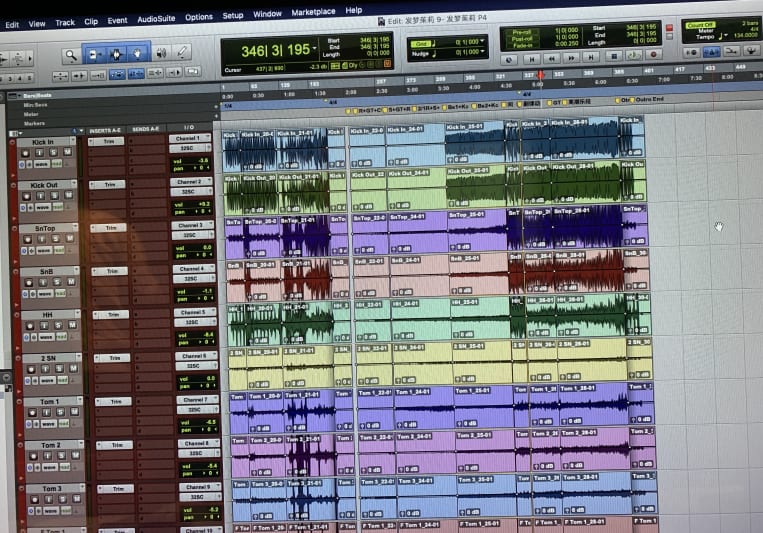Click the rightmost icon in the tool options row
763x533 pixels.
(193, 72)
